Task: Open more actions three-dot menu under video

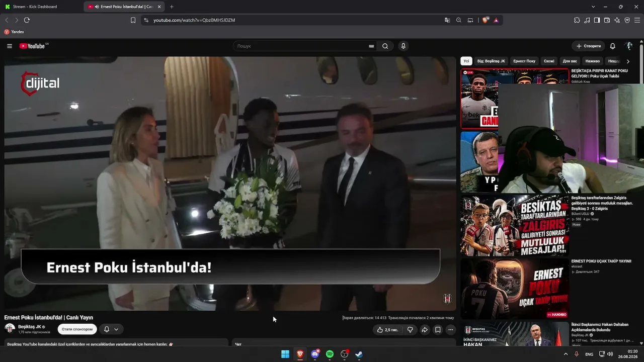Action: [x=450, y=330]
